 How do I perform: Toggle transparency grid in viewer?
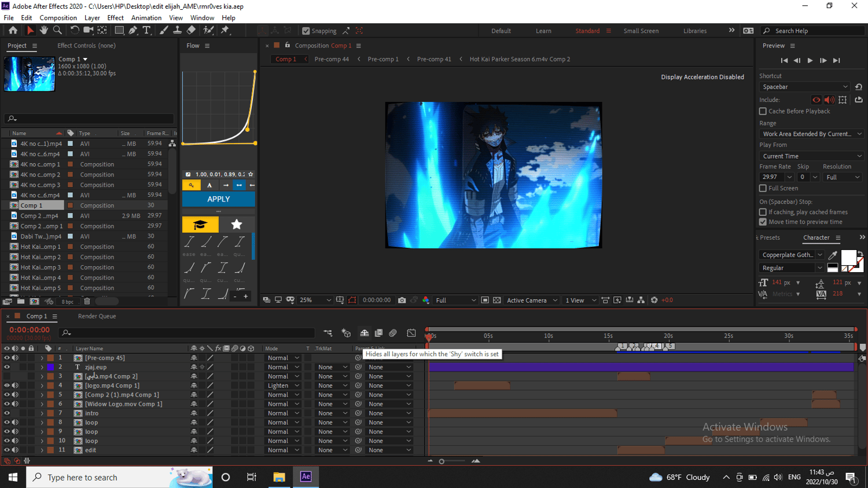click(x=496, y=300)
